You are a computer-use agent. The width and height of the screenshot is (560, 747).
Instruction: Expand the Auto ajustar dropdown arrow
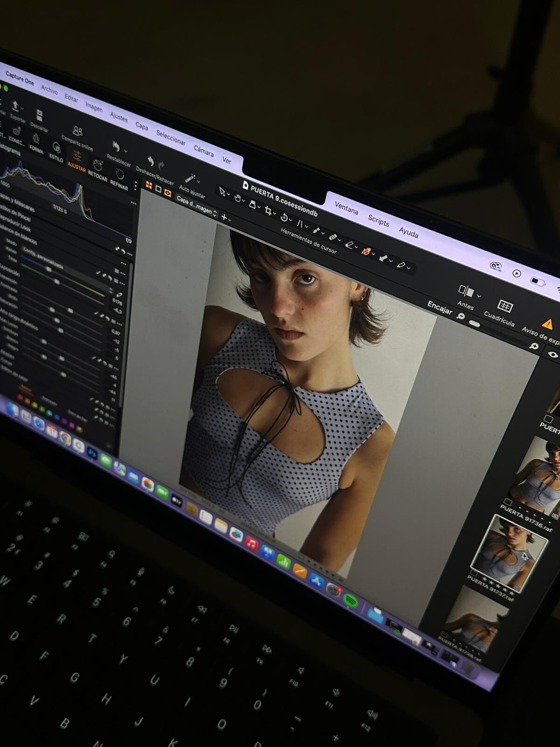click(198, 181)
